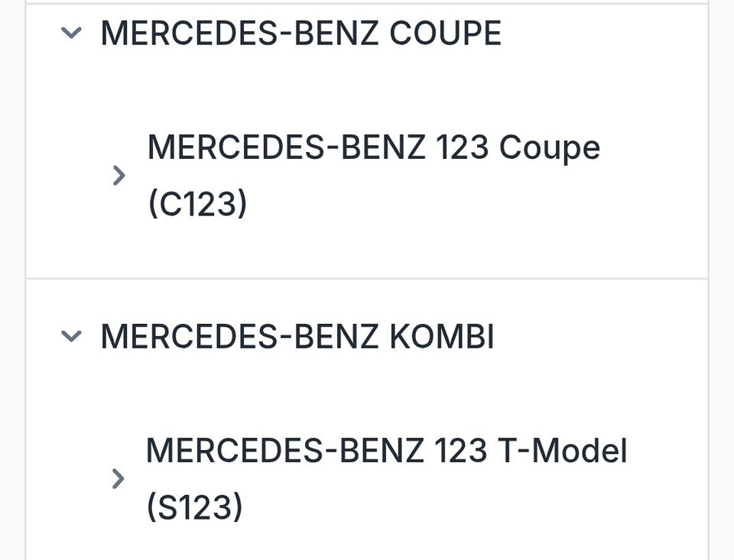Choose the word T-Model in S123 row
The width and height of the screenshot is (734, 560).
point(563,451)
